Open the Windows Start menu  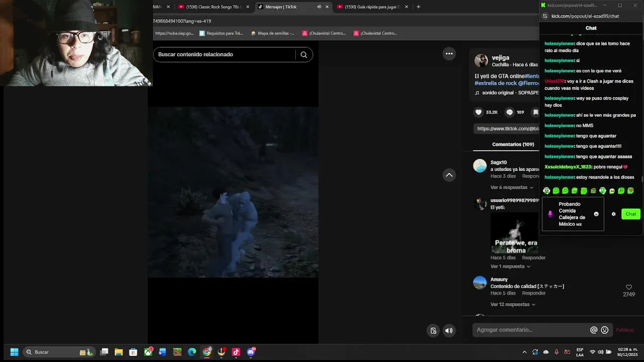[x=14, y=352]
